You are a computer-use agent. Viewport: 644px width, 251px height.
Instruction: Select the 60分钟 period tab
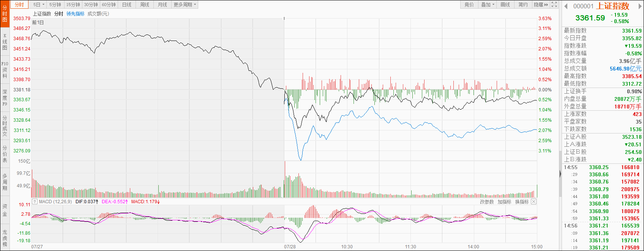click(109, 5)
